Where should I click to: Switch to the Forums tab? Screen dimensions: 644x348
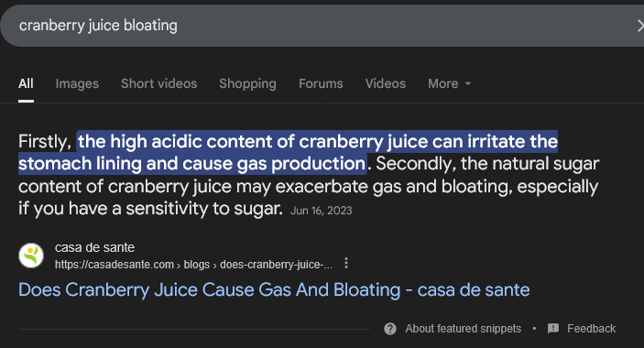coord(321,83)
